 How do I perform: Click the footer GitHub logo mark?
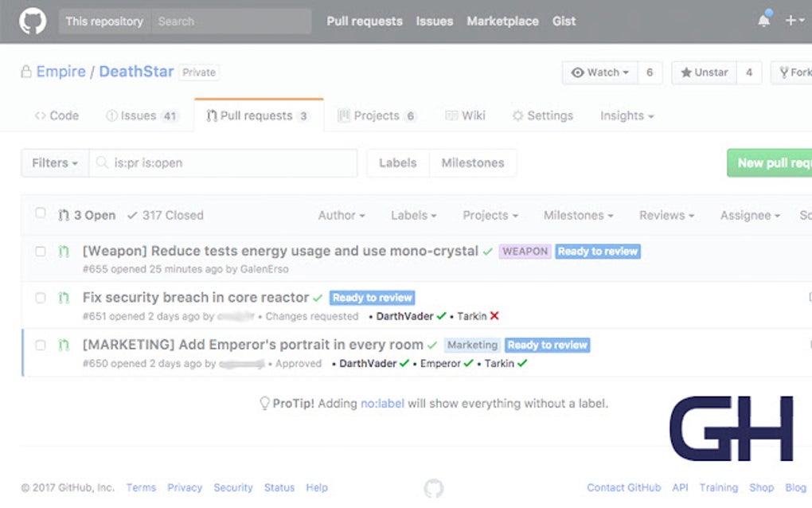click(434, 487)
